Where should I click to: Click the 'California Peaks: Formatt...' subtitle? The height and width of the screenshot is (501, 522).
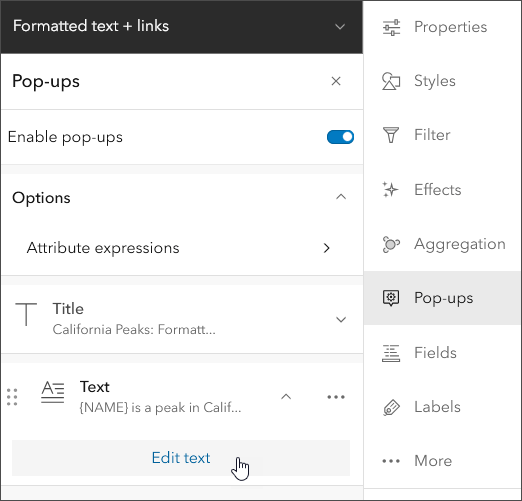[134, 330]
